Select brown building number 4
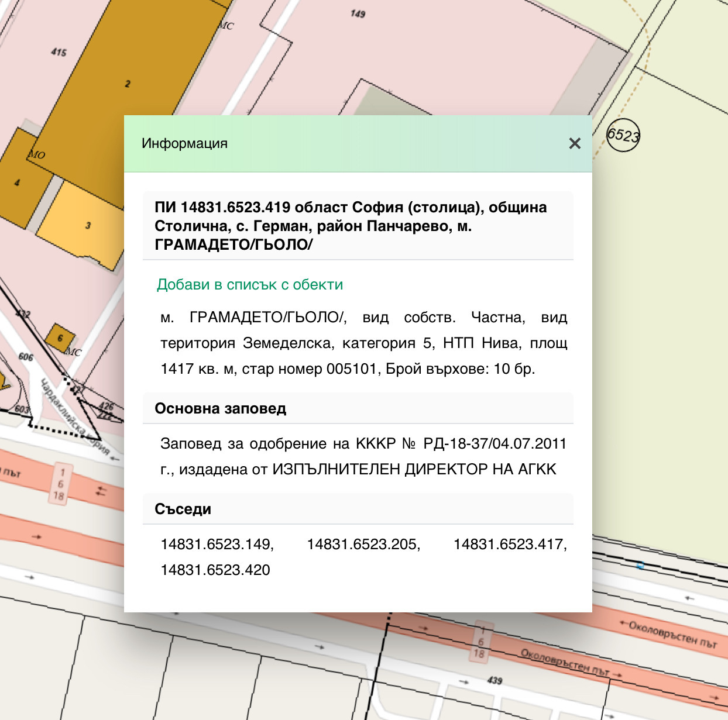Image resolution: width=728 pixels, height=720 pixels. coord(17,182)
